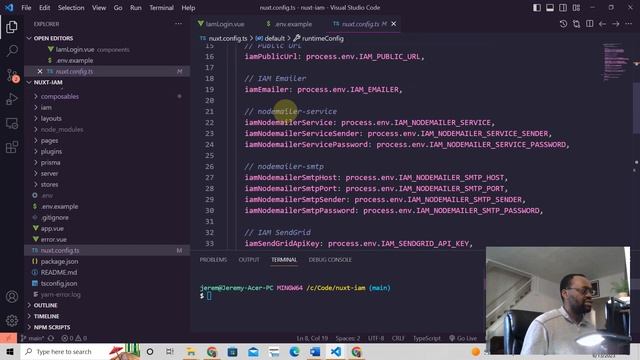The height and width of the screenshot is (360, 640).
Task: Switch to the Debug Console panel tab
Action: (330, 260)
